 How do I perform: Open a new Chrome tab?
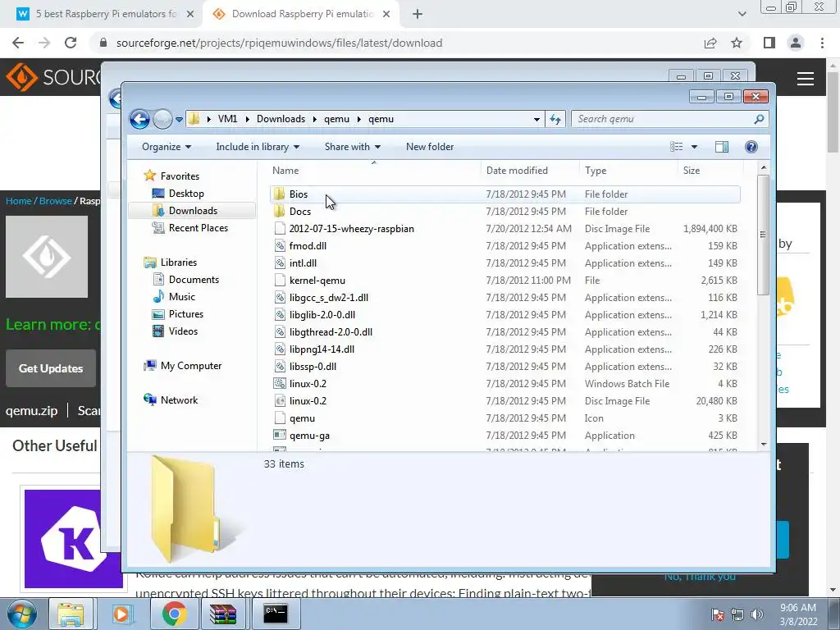418,14
